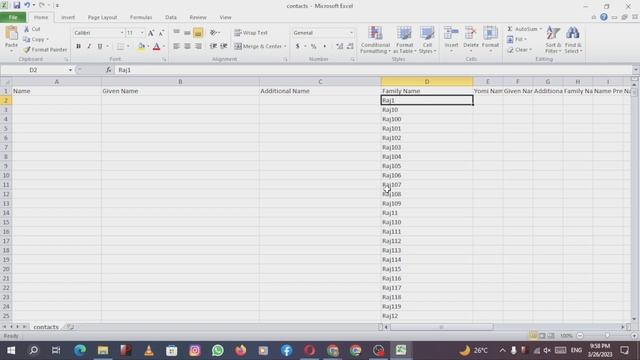Image resolution: width=640 pixels, height=360 pixels.
Task: Switch to Page Layout view in the status bar
Action: pos(542,336)
